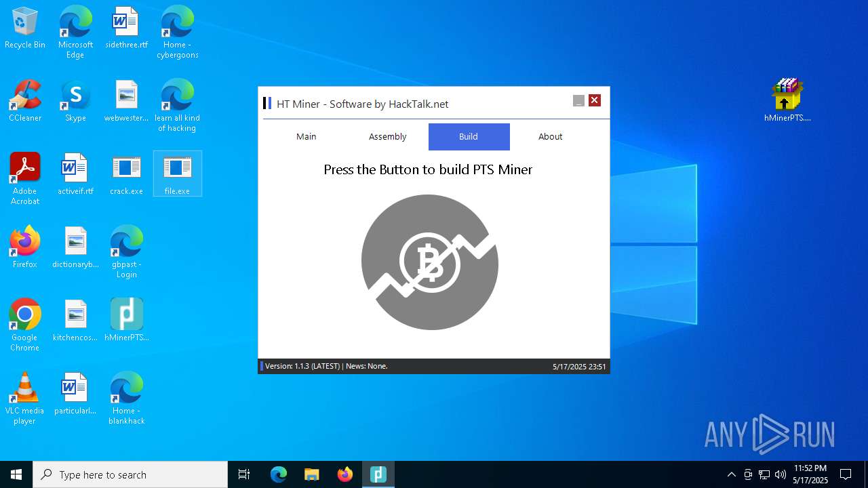Open taskbar clock and calendar
Screen dimensions: 868x488
coord(810,474)
